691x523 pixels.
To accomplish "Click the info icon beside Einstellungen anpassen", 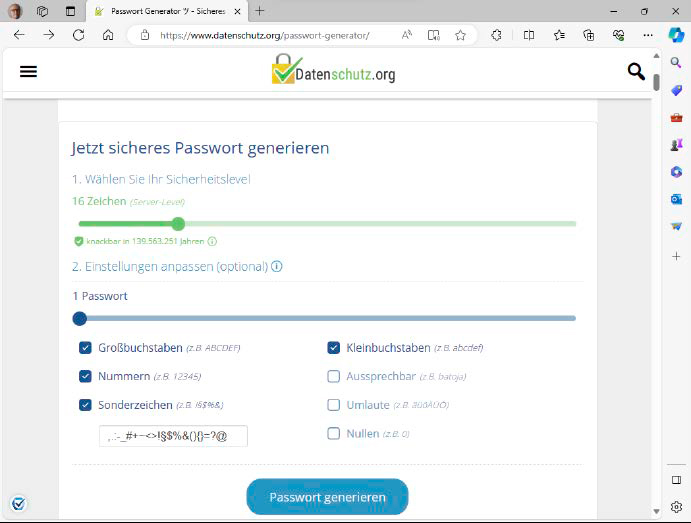I will tap(276, 266).
